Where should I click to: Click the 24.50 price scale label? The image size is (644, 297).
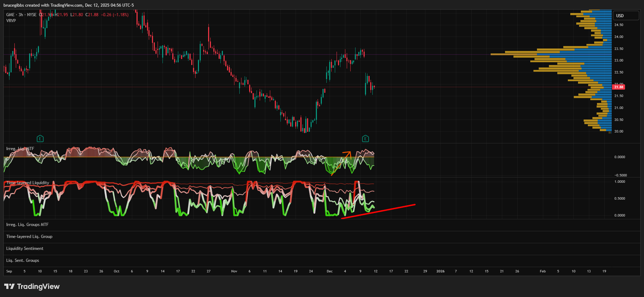click(619, 25)
